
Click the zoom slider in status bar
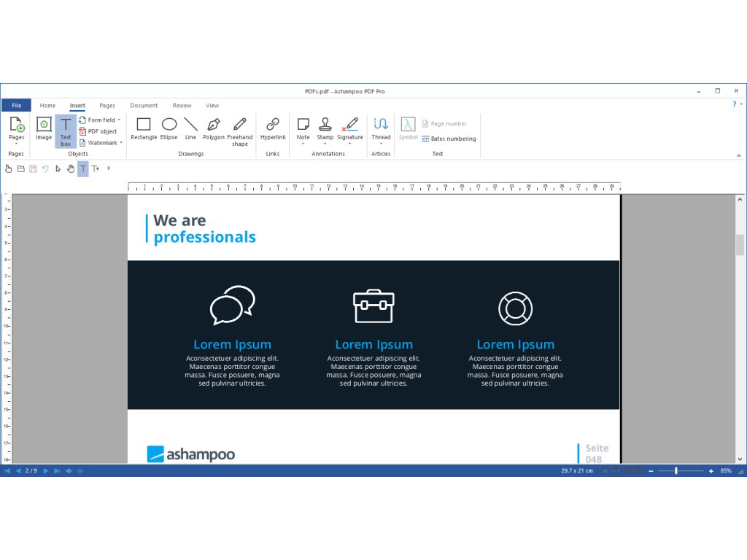tap(676, 471)
